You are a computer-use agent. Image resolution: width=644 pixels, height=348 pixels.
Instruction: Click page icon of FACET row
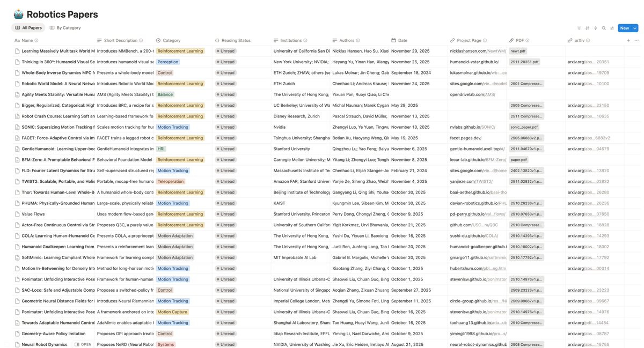pos(17,138)
